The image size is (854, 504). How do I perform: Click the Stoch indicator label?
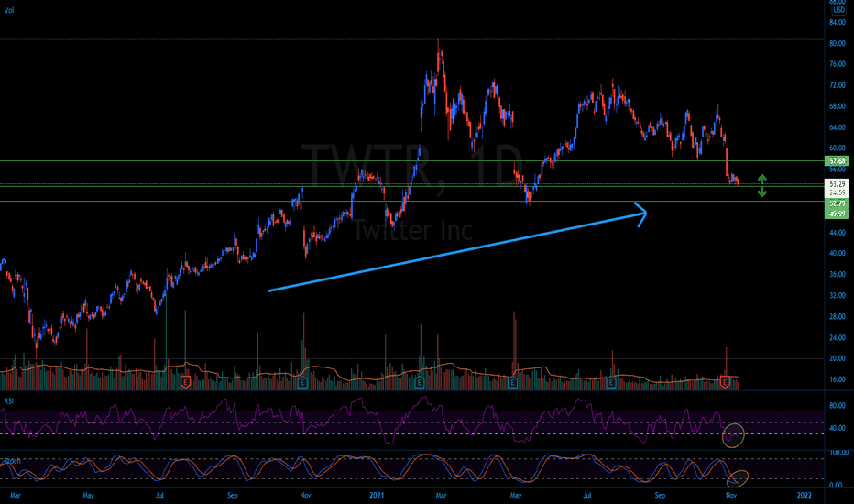pyautogui.click(x=12, y=461)
